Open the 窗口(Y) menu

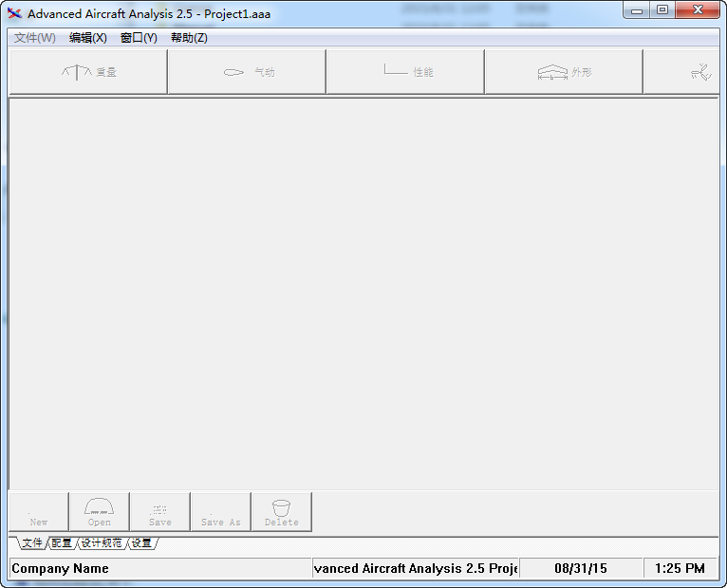point(139,38)
